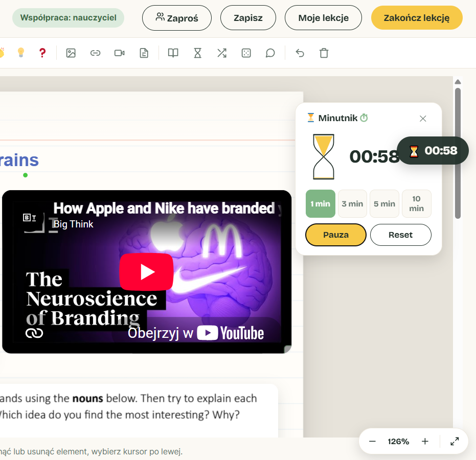Select the 10 min timer preset

417,203
